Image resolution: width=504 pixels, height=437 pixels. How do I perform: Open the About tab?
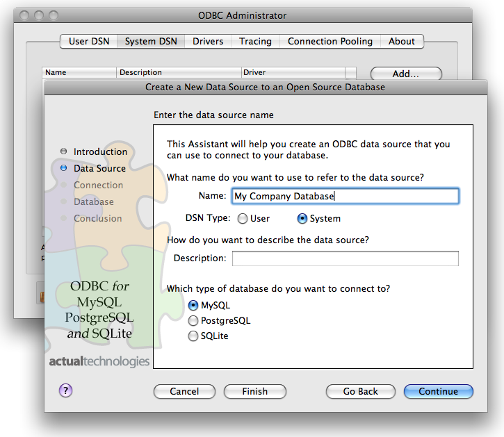402,42
